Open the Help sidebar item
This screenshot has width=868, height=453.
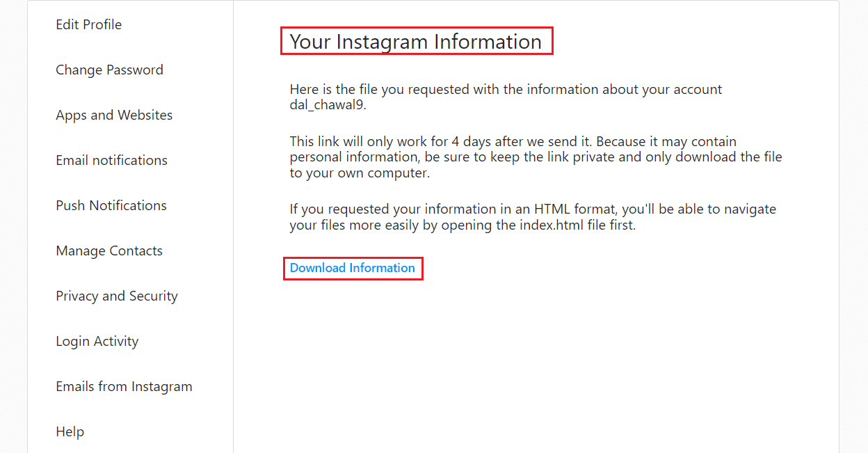pos(70,432)
